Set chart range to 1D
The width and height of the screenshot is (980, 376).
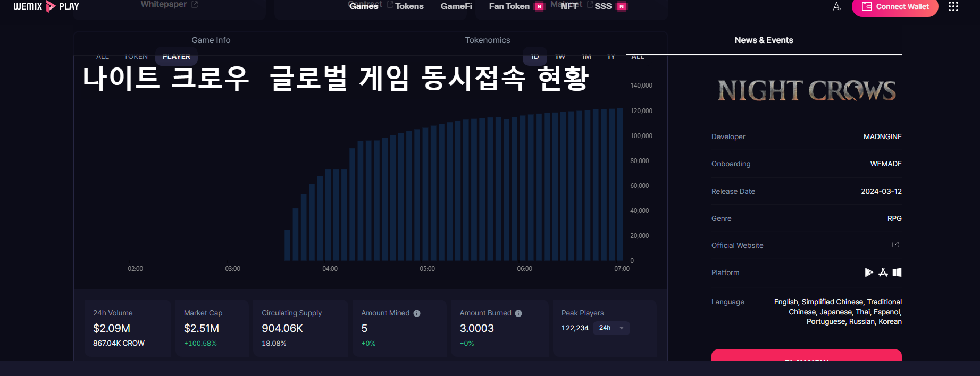tap(535, 56)
